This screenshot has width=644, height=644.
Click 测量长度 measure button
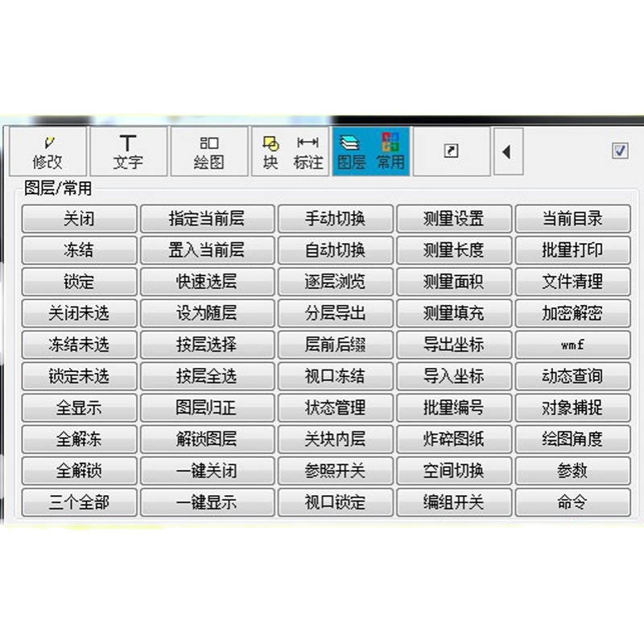(x=454, y=250)
